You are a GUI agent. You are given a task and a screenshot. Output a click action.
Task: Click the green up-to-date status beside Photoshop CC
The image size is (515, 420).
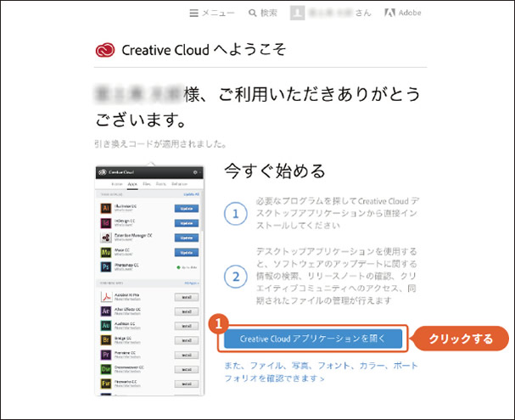click(187, 267)
